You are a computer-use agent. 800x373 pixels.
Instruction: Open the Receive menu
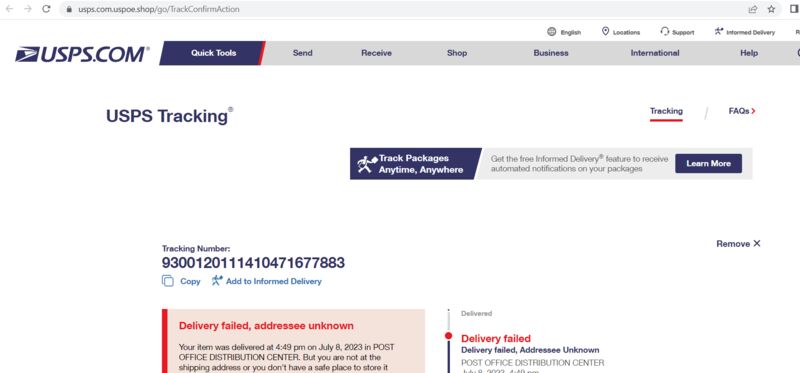[x=377, y=53]
